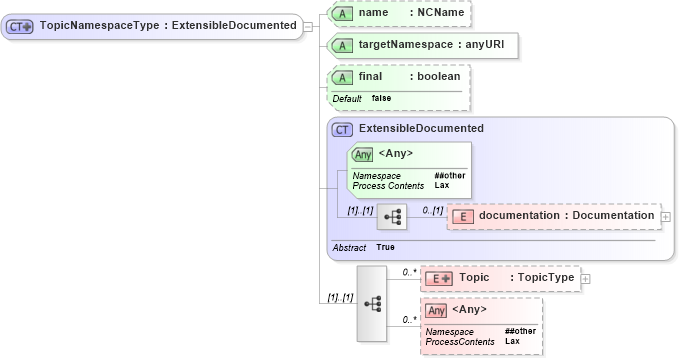Click the 'Topic : TopicType' element text
Screen dimensions: 679x360
coord(517,277)
